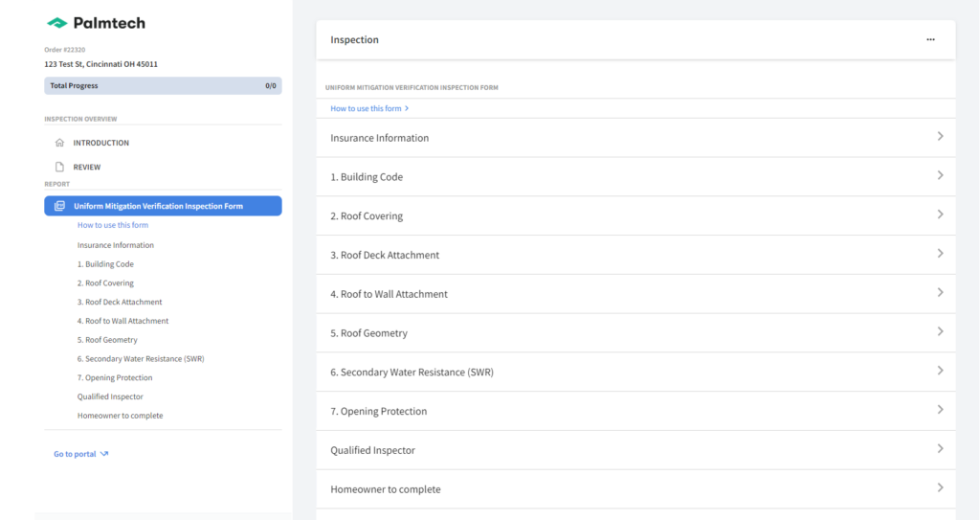
Task: Select 2. Roof Covering in the sidebar
Action: click(105, 283)
